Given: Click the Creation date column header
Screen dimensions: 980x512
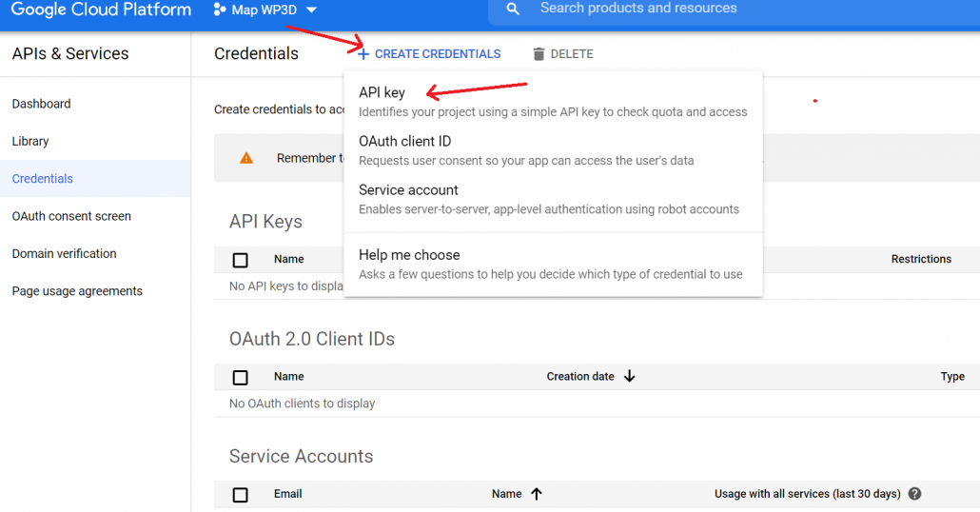Looking at the screenshot, I should coord(580,376).
